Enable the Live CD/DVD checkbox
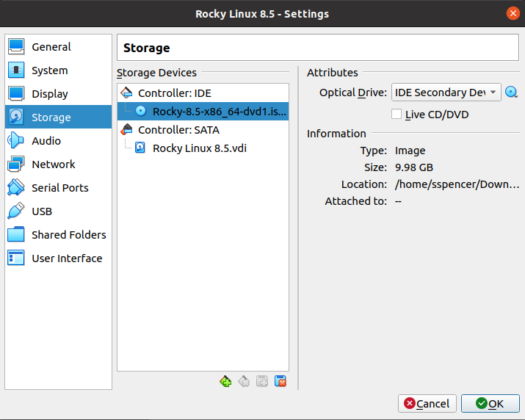The image size is (525, 420). point(397,115)
